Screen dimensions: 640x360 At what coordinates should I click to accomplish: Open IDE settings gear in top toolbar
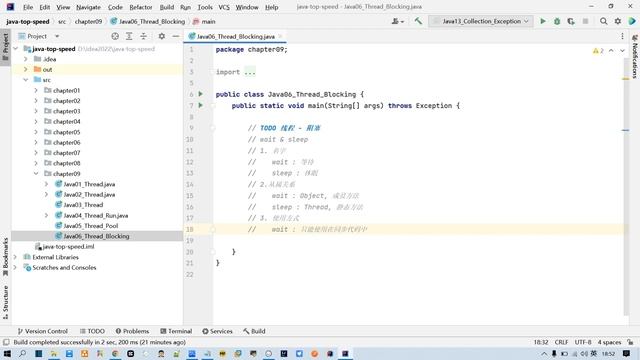pos(618,21)
